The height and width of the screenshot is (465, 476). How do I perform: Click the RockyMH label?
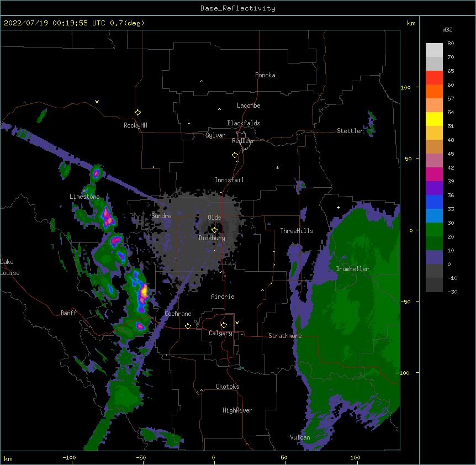135,125
